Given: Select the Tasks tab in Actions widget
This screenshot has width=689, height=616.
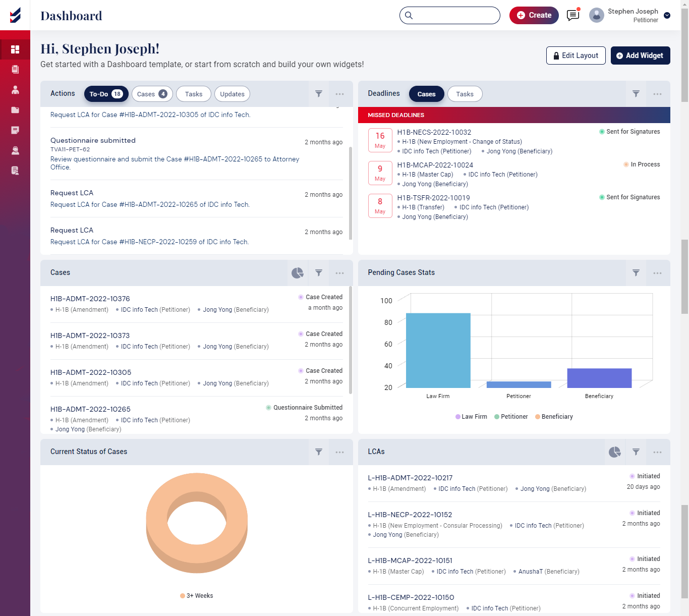Looking at the screenshot, I should pos(193,94).
